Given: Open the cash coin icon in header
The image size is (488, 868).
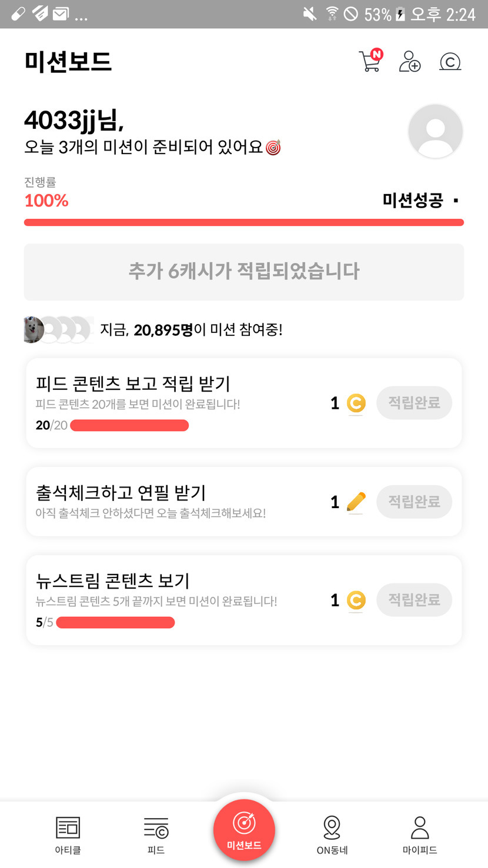Looking at the screenshot, I should [x=450, y=61].
